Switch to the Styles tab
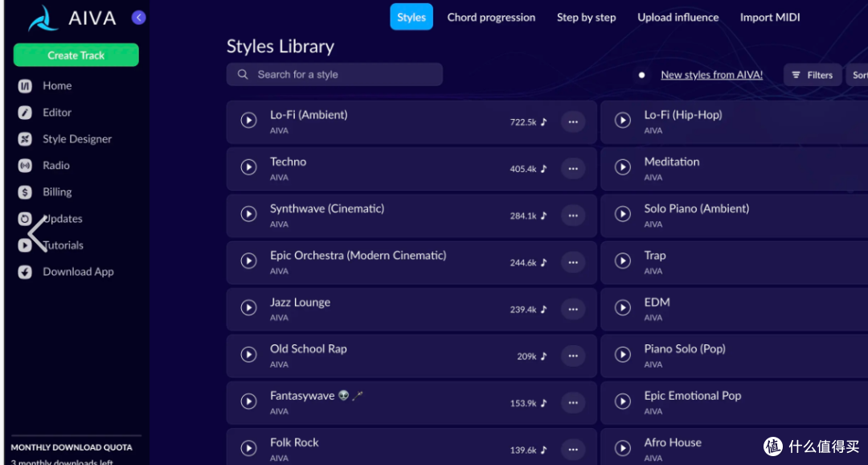868x465 pixels. coord(411,17)
